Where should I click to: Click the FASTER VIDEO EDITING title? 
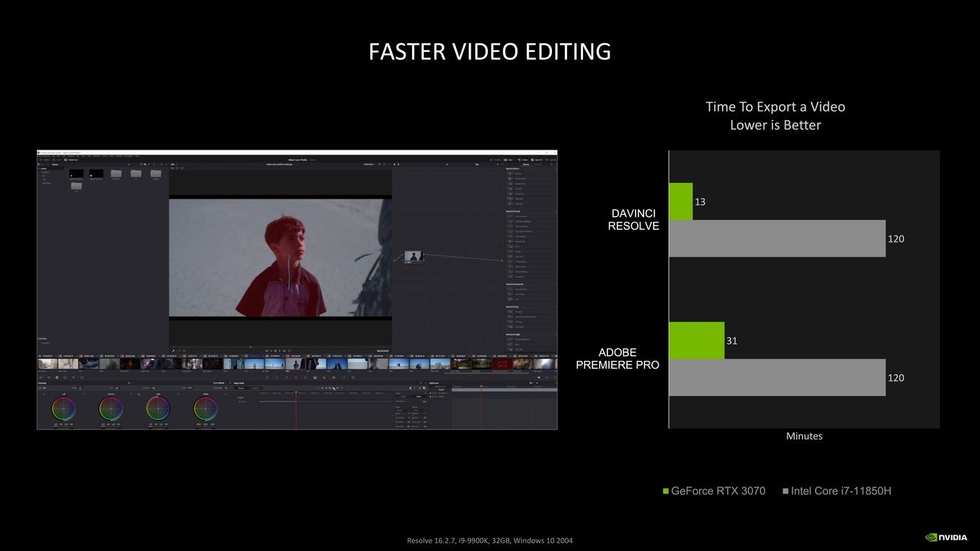[x=490, y=52]
